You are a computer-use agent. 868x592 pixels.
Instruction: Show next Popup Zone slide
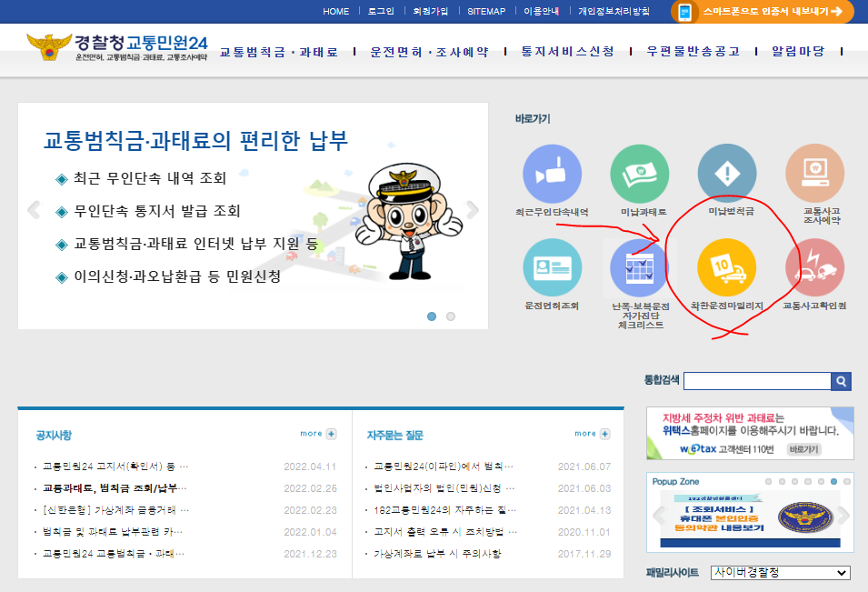click(843, 516)
